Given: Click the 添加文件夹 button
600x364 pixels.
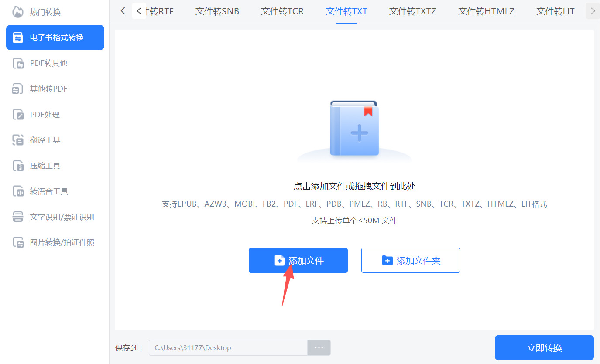Looking at the screenshot, I should (411, 261).
